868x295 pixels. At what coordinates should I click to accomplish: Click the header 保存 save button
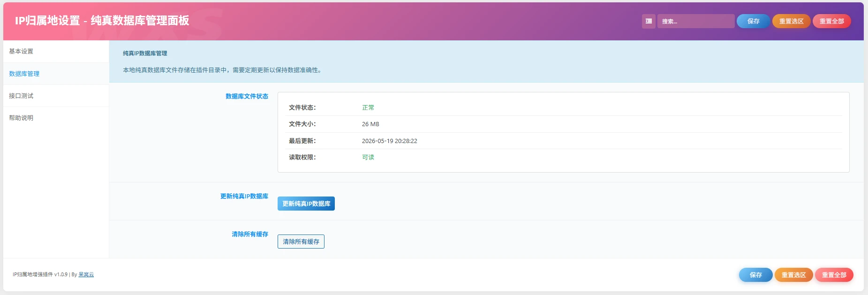753,21
